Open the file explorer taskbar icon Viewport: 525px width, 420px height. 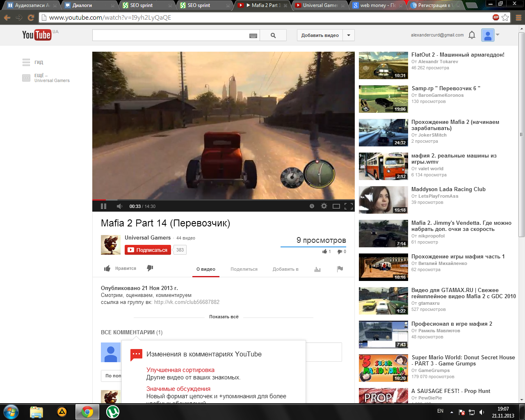(x=37, y=412)
